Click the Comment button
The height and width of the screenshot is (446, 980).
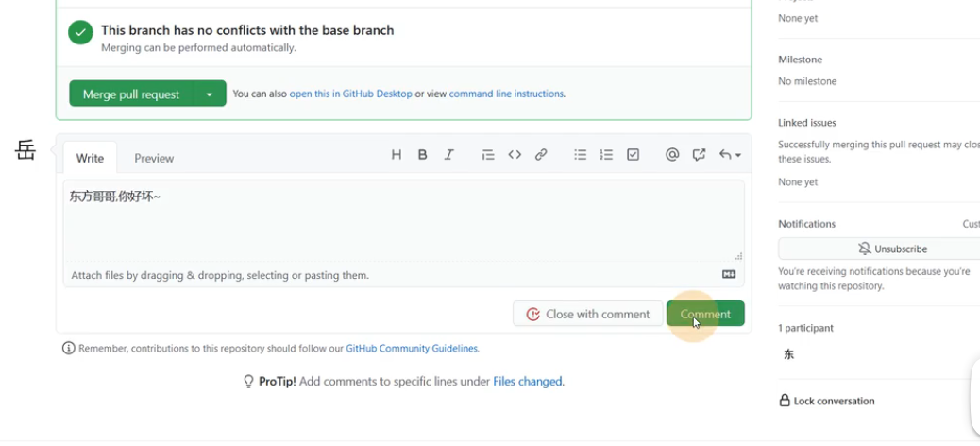point(705,314)
